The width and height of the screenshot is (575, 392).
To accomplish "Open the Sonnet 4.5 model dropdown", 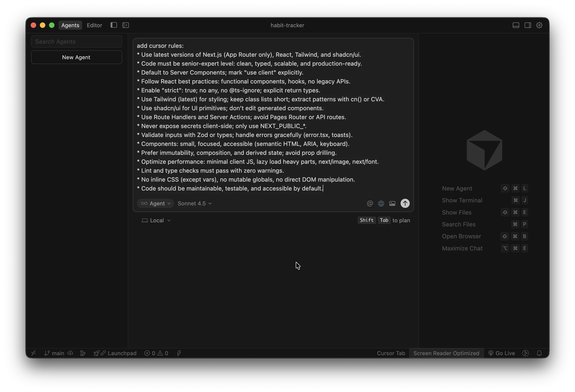I will (x=195, y=203).
